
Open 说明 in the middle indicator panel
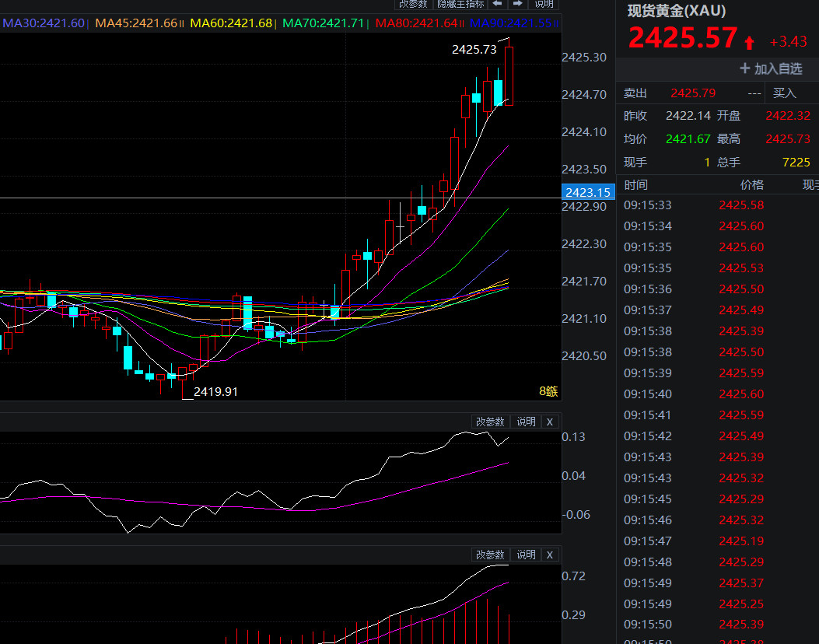(527, 422)
